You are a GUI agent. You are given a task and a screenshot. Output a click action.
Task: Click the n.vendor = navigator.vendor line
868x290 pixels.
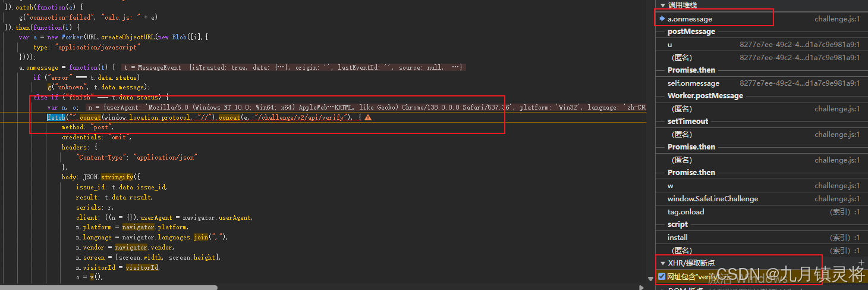tap(124, 247)
